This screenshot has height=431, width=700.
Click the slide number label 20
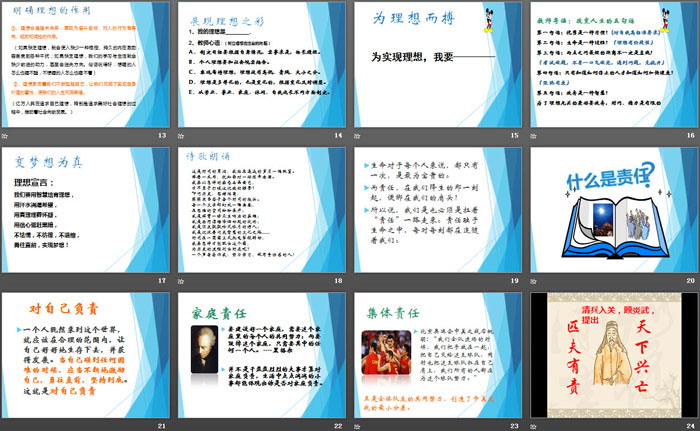pyautogui.click(x=691, y=280)
